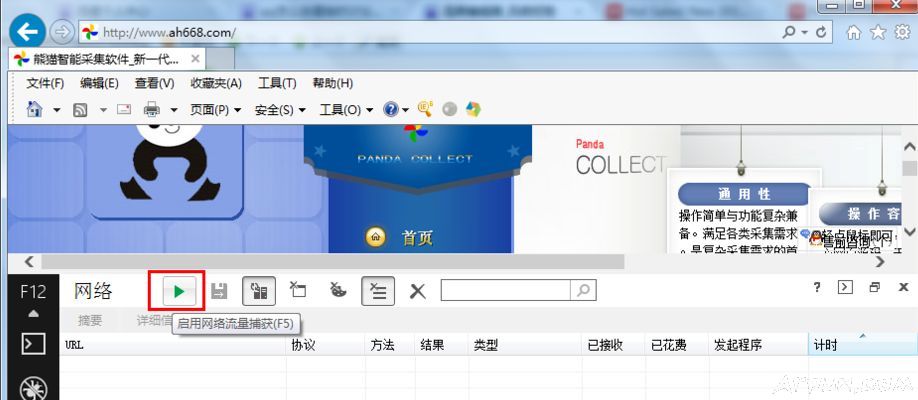Open the 编辑(E) menu

pos(100,83)
